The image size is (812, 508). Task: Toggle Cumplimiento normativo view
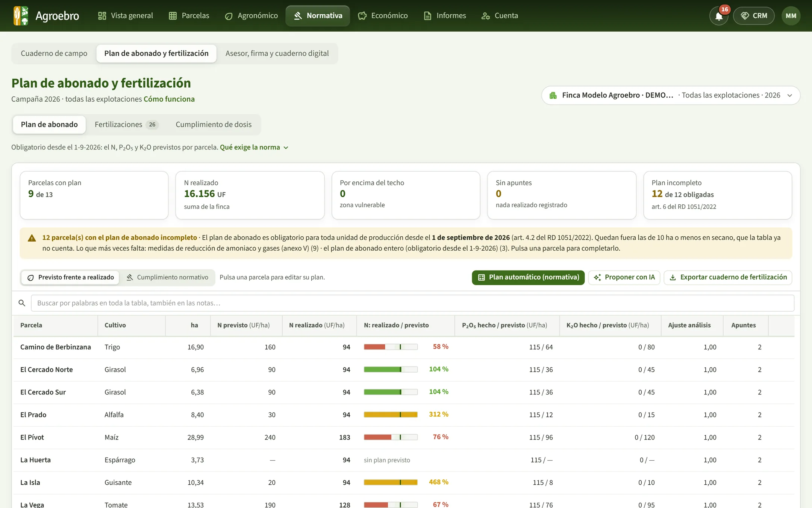pos(167,277)
